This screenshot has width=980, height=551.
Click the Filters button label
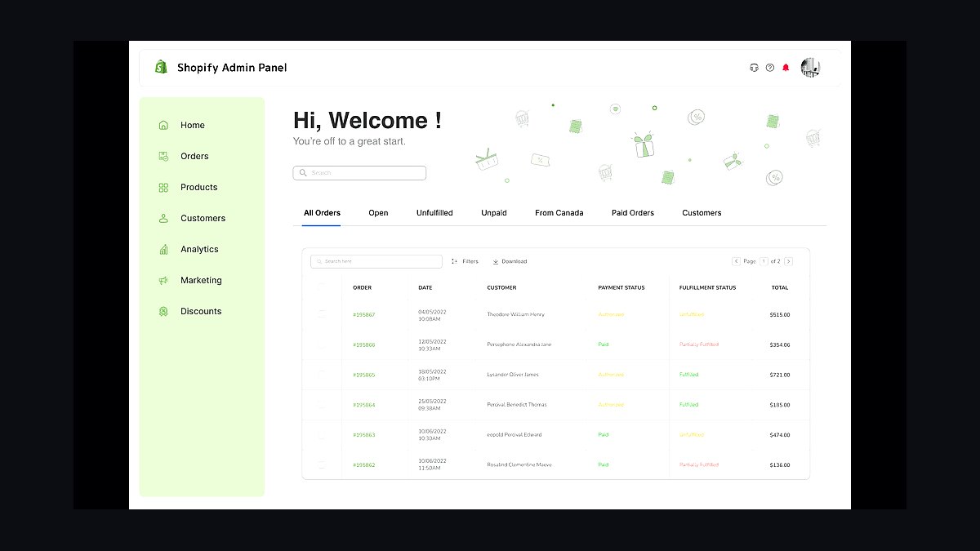pyautogui.click(x=470, y=261)
